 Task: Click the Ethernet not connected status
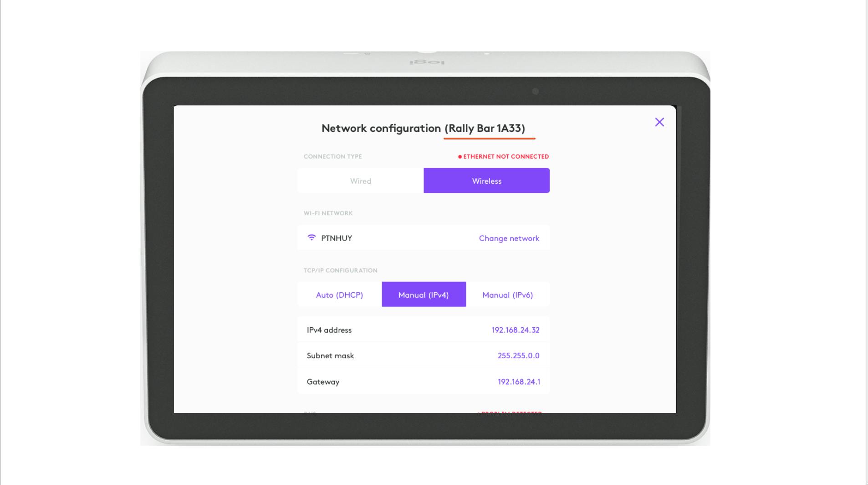pos(503,156)
